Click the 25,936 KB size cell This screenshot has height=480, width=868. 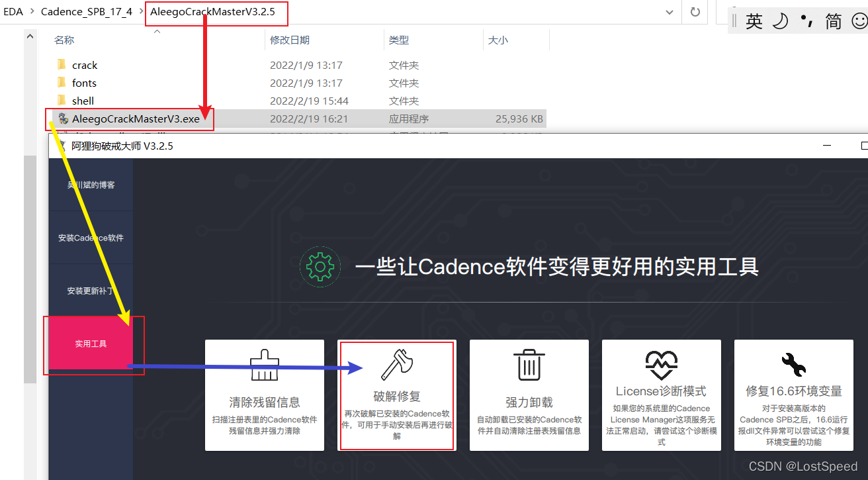[x=519, y=119]
